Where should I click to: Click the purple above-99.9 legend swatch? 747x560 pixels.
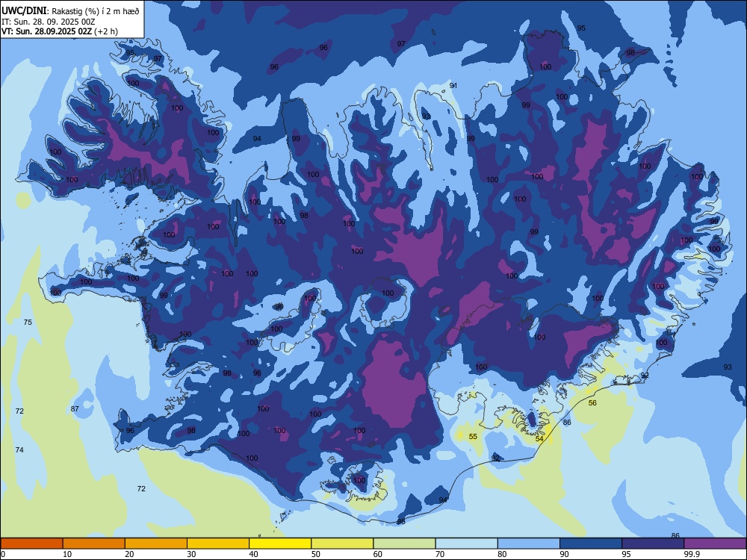(715, 544)
